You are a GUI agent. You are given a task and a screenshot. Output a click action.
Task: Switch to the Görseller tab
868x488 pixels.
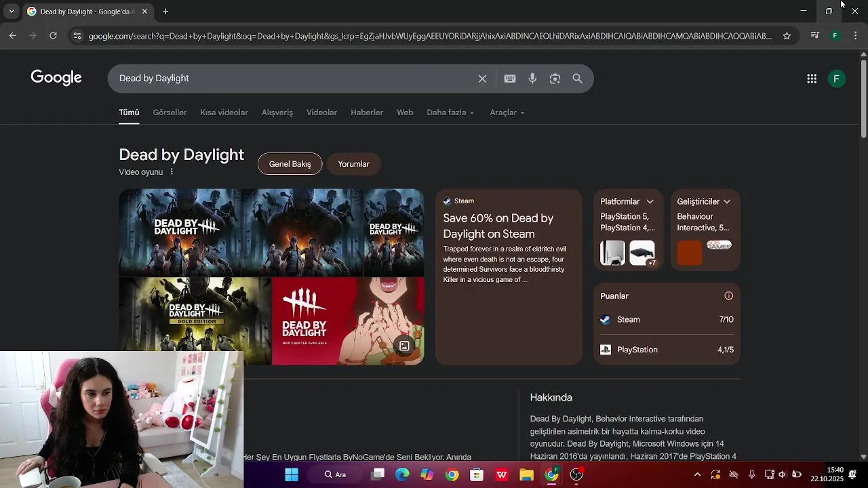[x=170, y=113]
